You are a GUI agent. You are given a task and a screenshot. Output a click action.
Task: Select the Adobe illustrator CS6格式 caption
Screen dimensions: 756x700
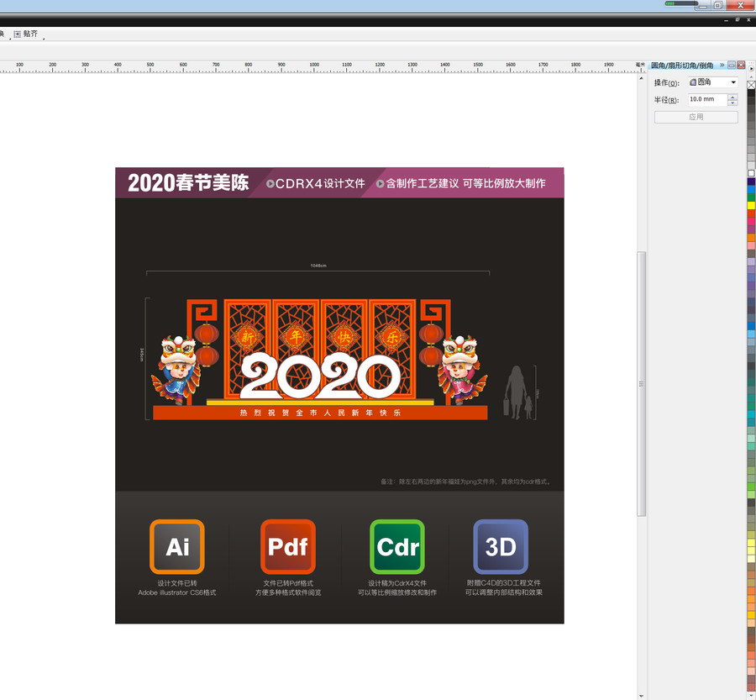pyautogui.click(x=177, y=592)
